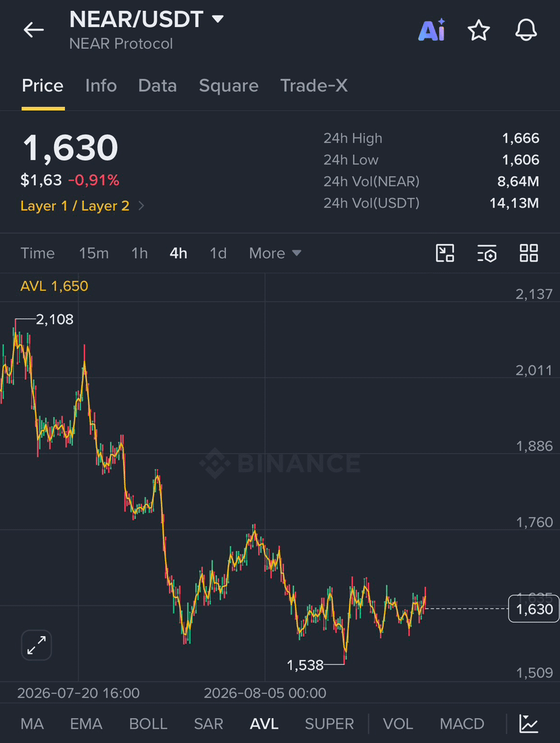Switch to the Data tab

coord(158,86)
